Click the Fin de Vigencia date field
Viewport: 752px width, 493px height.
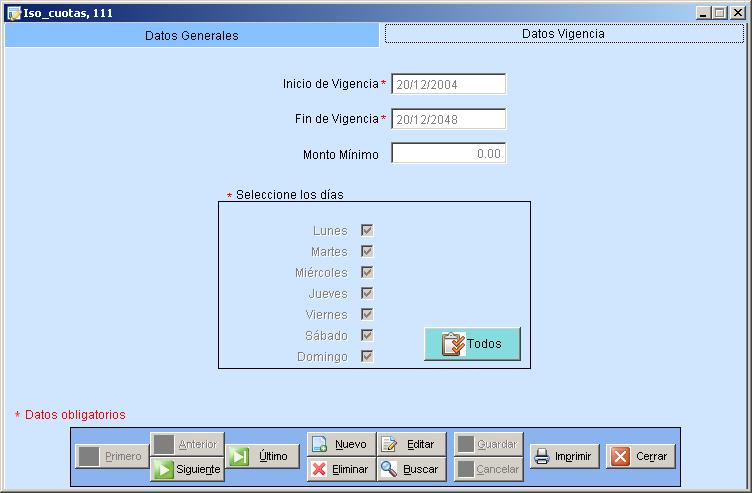click(x=448, y=119)
